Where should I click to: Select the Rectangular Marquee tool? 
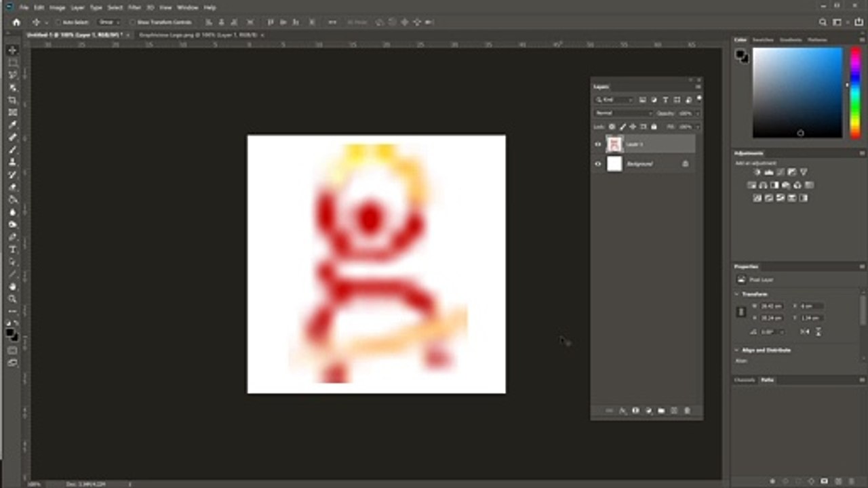coord(12,62)
